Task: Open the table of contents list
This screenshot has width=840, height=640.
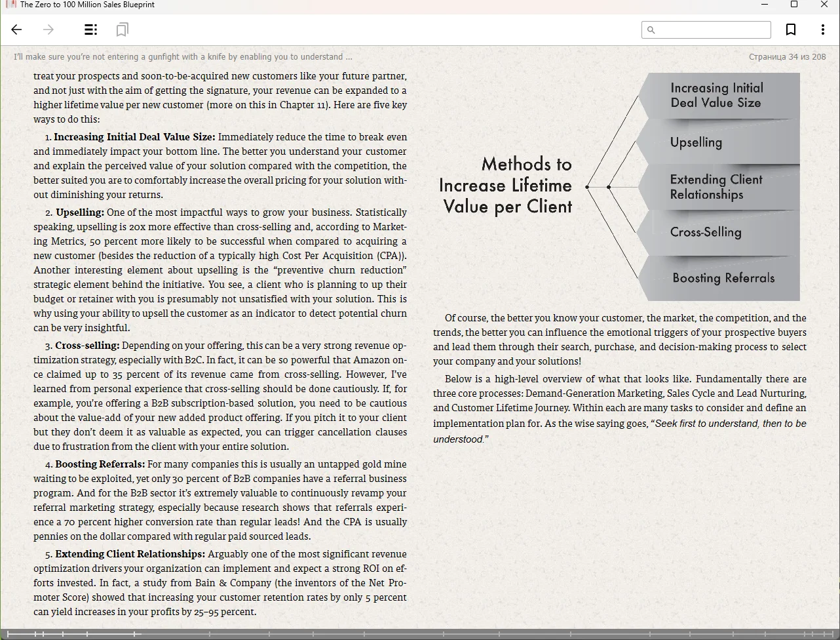Action: click(x=91, y=30)
